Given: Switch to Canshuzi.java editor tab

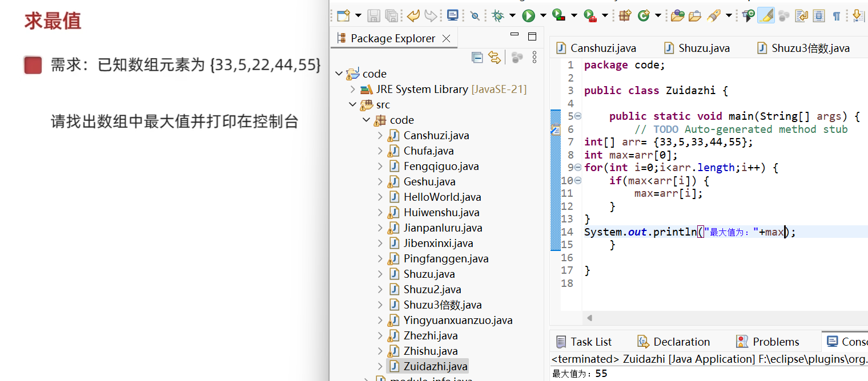Looking at the screenshot, I should click(x=596, y=48).
